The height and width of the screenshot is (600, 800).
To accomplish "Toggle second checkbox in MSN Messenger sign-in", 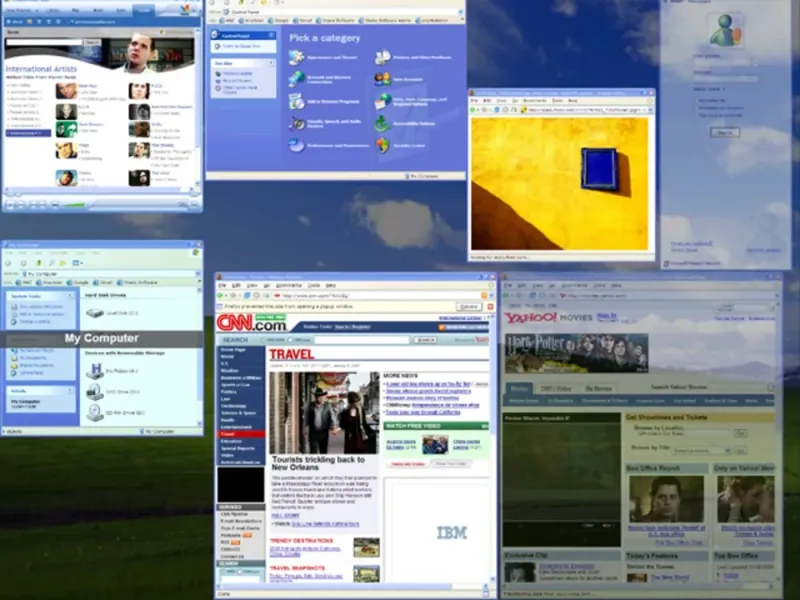I will point(696,108).
